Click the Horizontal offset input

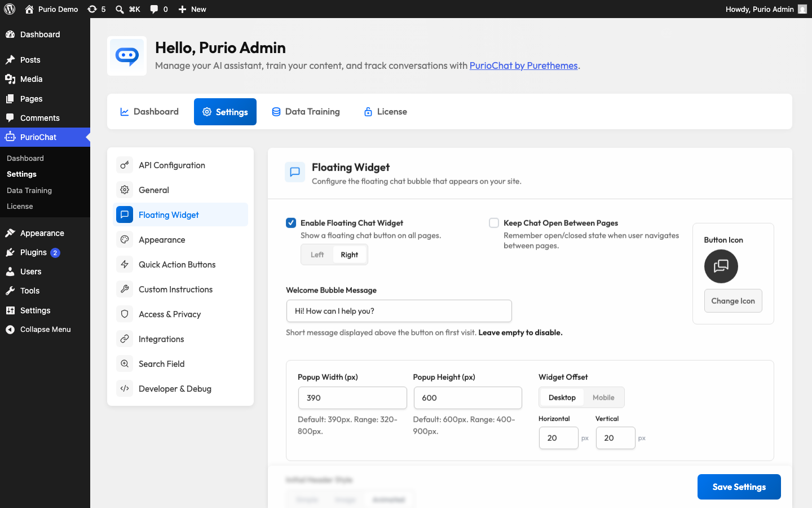point(559,438)
